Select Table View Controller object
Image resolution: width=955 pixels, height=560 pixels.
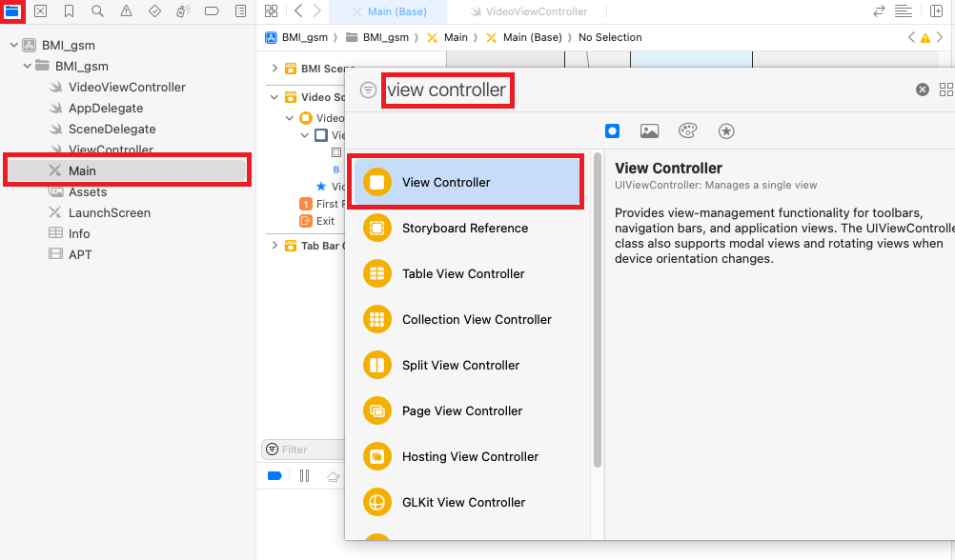466,274
